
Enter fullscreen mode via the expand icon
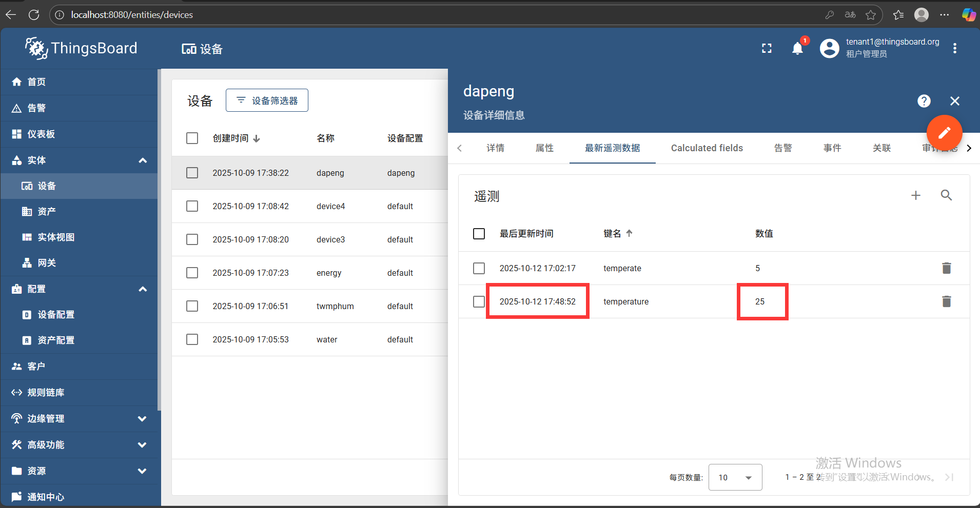coord(767,48)
